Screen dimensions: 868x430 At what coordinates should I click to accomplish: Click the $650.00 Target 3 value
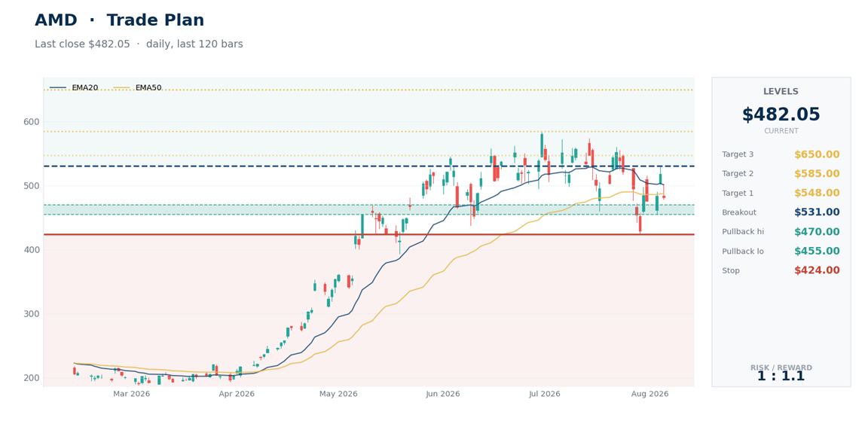coord(817,154)
